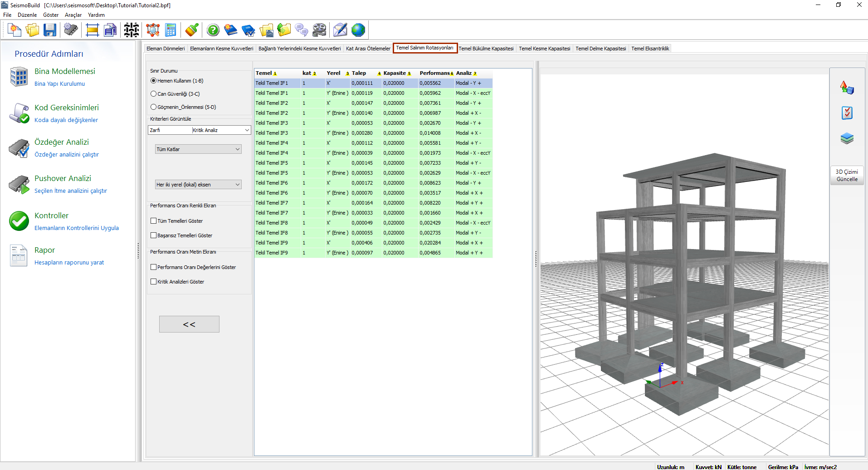
Task: Select Can Güvenliği (3-C) radio option
Action: tap(154, 94)
